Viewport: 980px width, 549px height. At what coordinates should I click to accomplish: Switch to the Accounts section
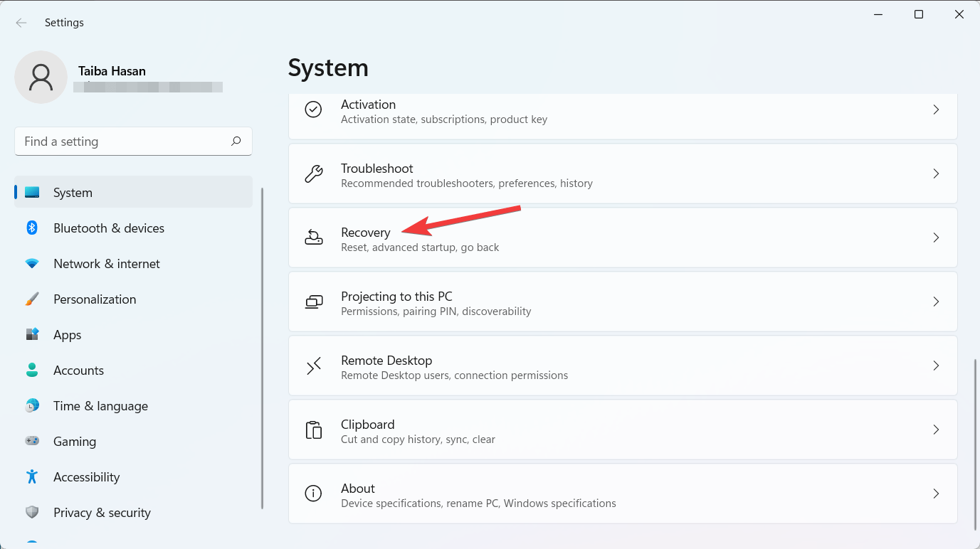tap(78, 371)
